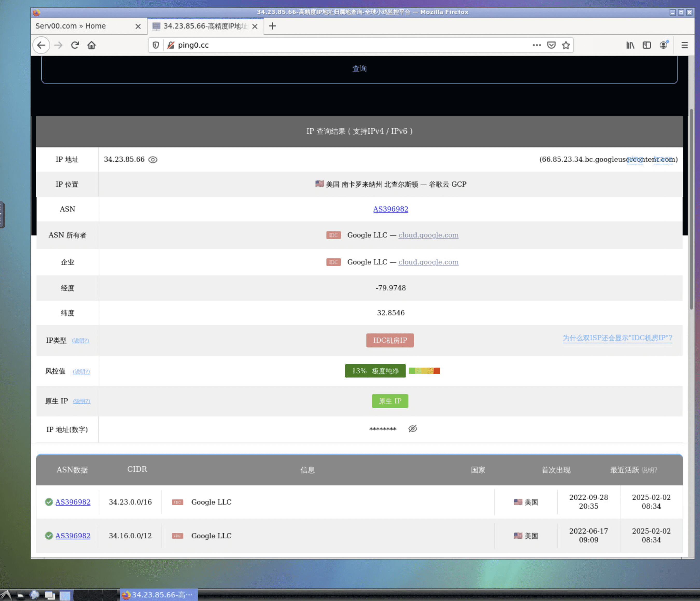Close the 34.23.85.66 tab
Screen dimensions: 700x601
tap(255, 26)
